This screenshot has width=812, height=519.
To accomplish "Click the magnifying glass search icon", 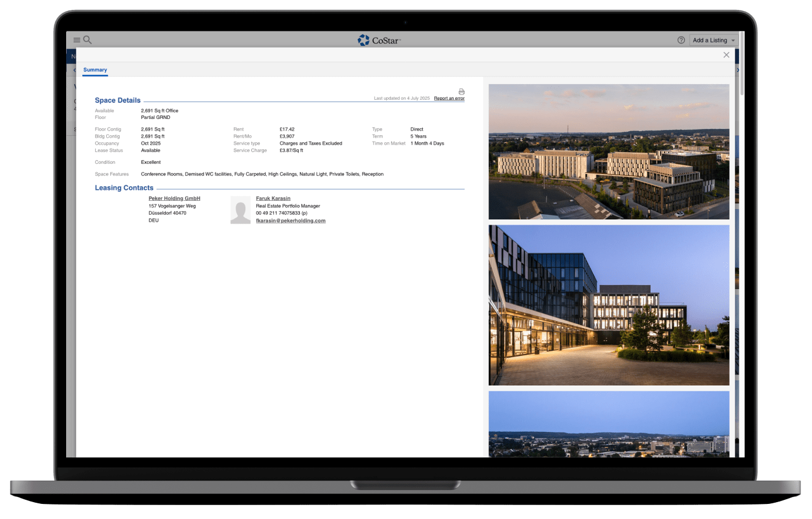I will [x=88, y=40].
